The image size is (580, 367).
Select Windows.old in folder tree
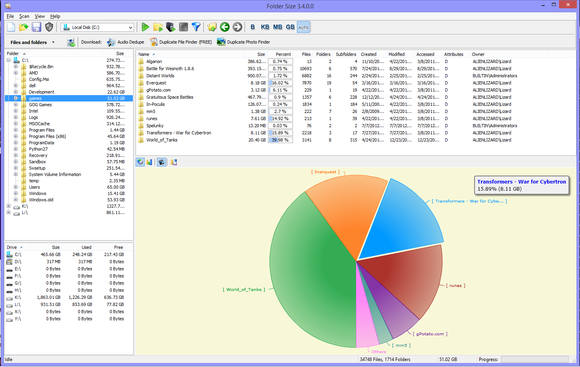click(x=41, y=200)
